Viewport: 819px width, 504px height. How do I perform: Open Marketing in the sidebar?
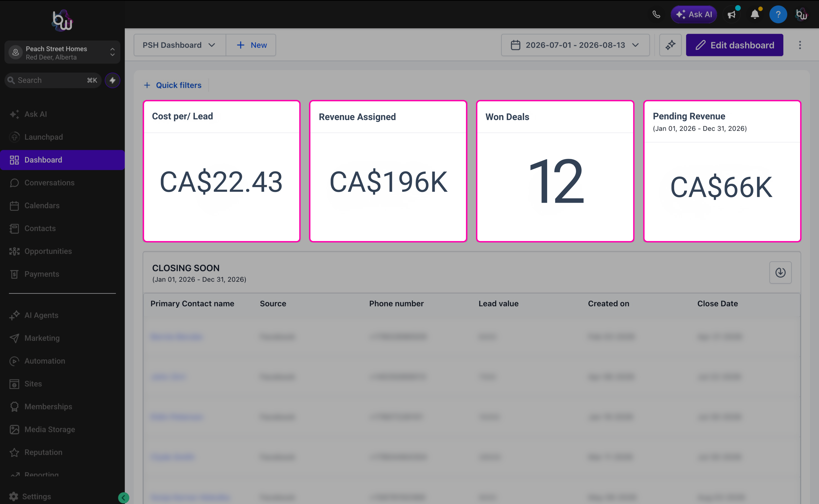tap(62, 338)
